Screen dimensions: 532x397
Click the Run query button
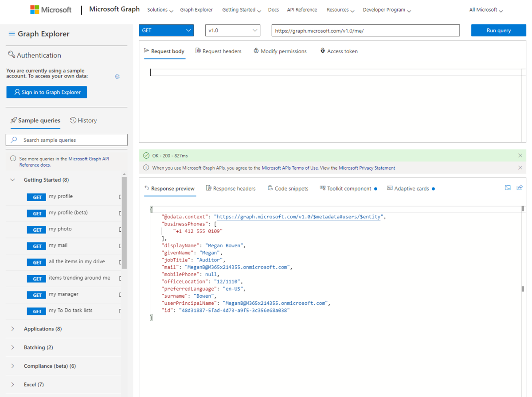pyautogui.click(x=498, y=30)
